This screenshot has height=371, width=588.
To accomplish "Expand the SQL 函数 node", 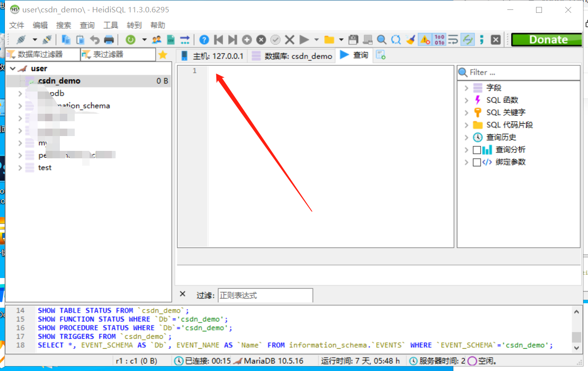I will point(466,100).
